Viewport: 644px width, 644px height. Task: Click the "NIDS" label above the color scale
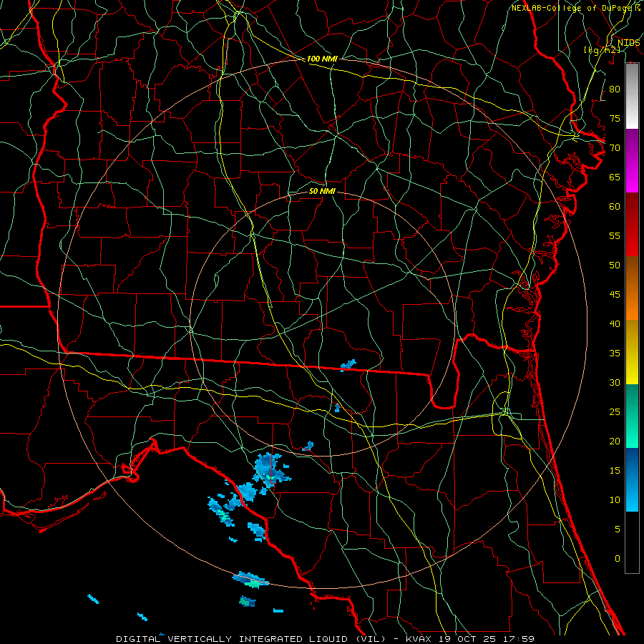point(628,43)
